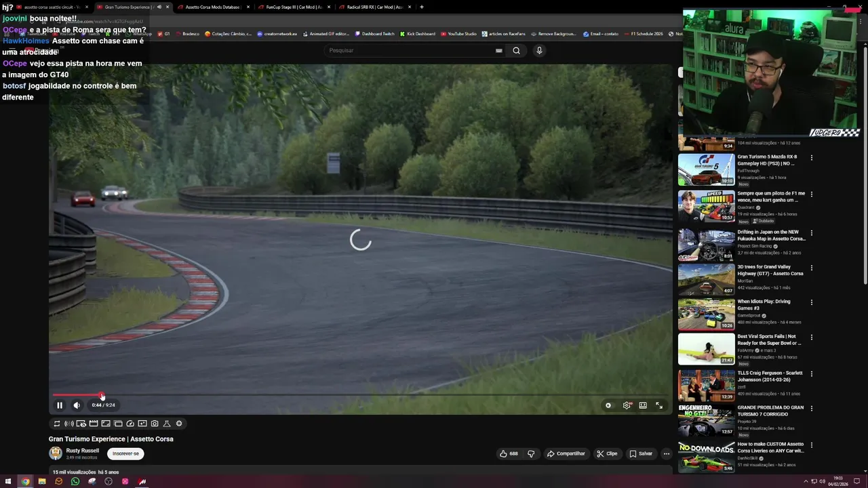868x488 pixels.
Task: Click the Rusty Russell channel avatar
Action: pyautogui.click(x=56, y=453)
